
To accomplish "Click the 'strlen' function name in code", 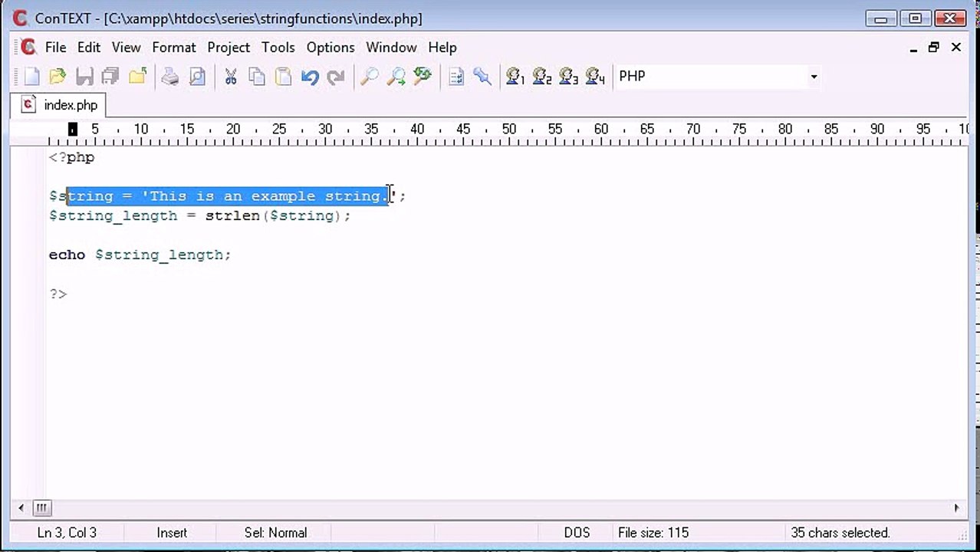I will (x=232, y=215).
